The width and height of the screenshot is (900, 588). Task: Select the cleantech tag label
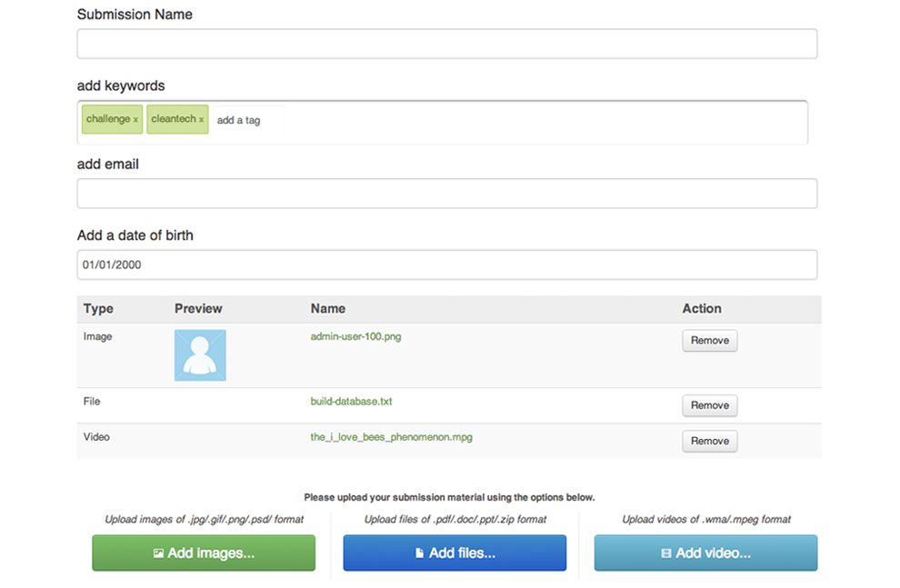pos(174,119)
